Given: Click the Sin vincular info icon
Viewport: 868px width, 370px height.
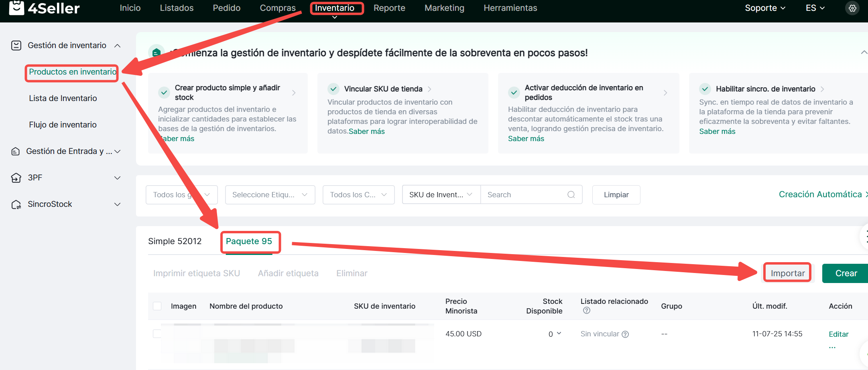Looking at the screenshot, I should tap(625, 334).
